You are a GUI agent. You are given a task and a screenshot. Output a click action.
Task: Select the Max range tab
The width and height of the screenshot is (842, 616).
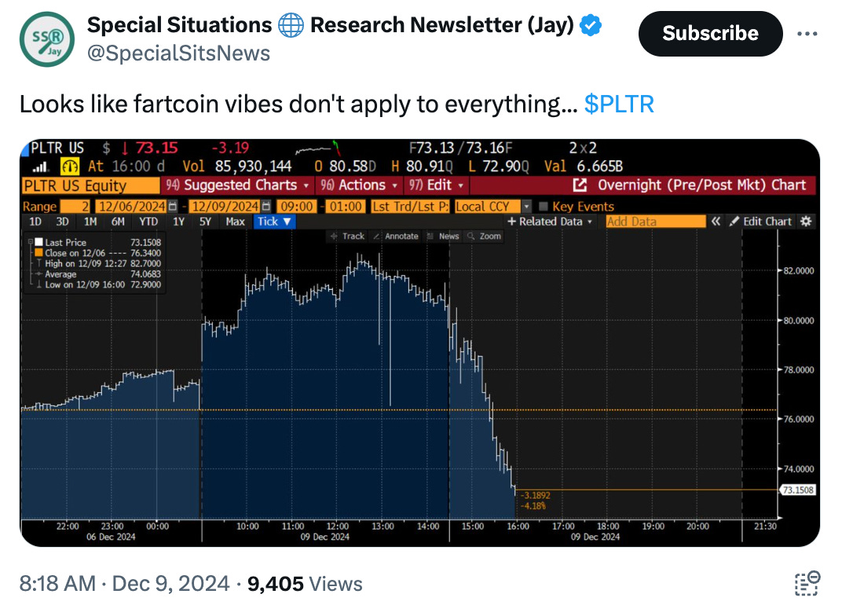click(x=235, y=222)
